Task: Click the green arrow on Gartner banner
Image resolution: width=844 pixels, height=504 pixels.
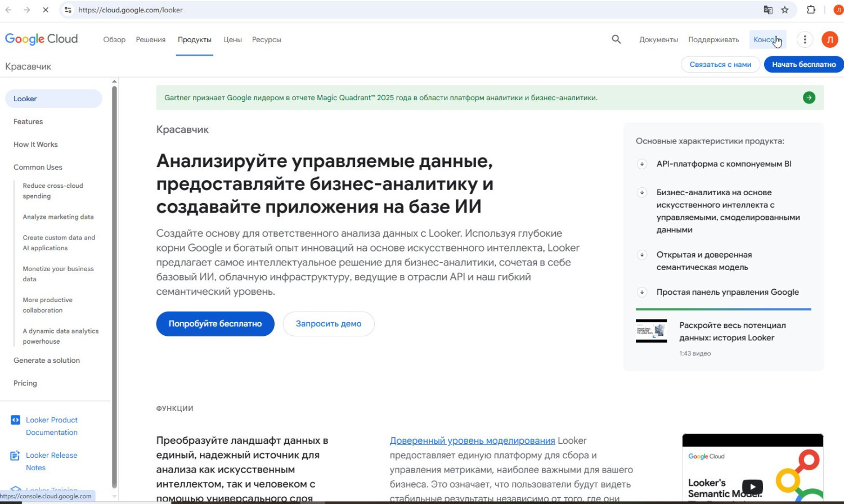Action: 809,98
